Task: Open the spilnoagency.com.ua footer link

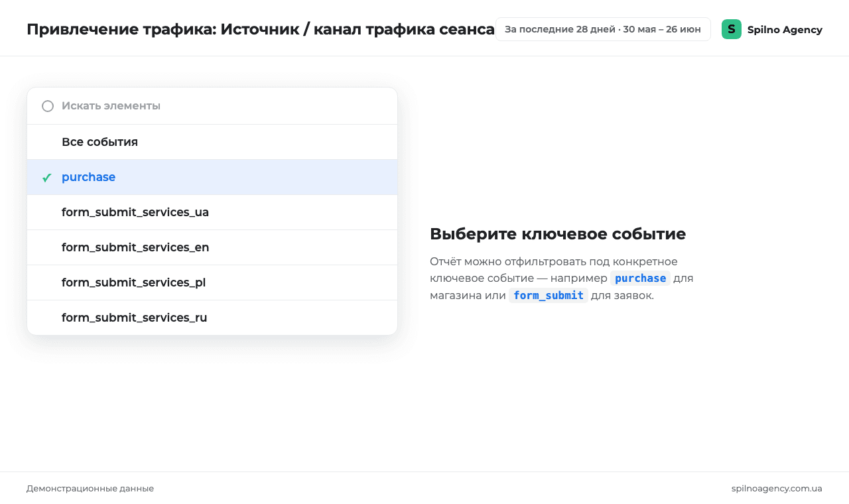Action: point(777,489)
